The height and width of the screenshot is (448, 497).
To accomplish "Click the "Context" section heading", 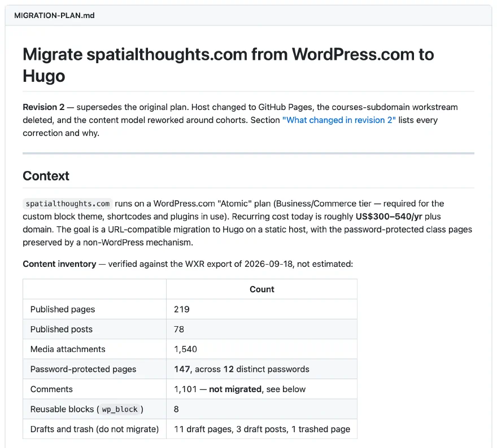I will pyautogui.click(x=46, y=175).
